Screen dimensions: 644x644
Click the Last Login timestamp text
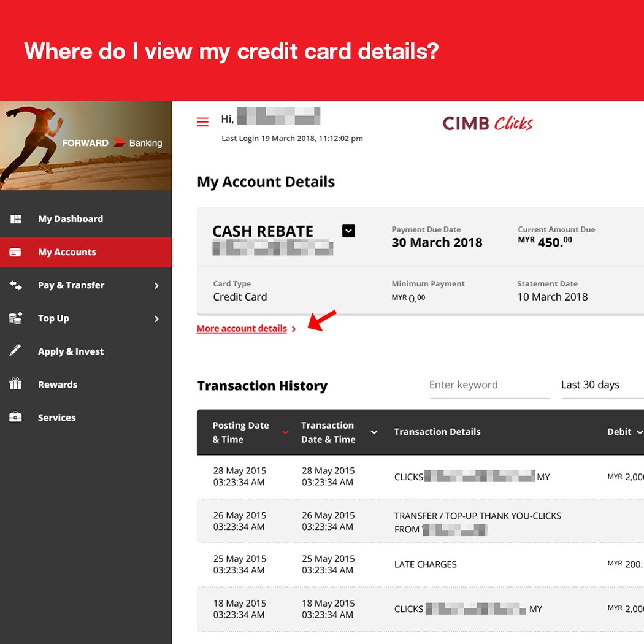292,139
